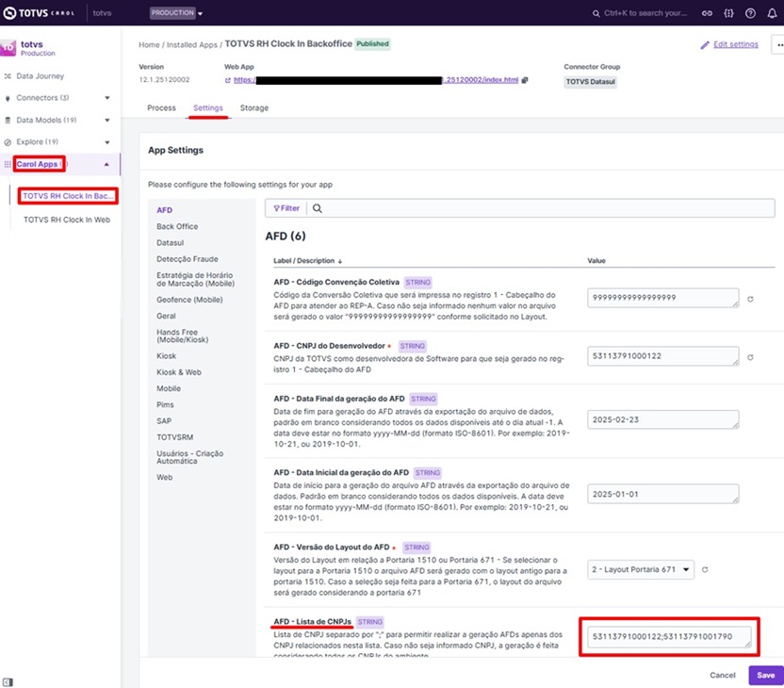Click the Explore compass icon
Image resolution: width=784 pixels, height=688 pixels.
pos(8,142)
